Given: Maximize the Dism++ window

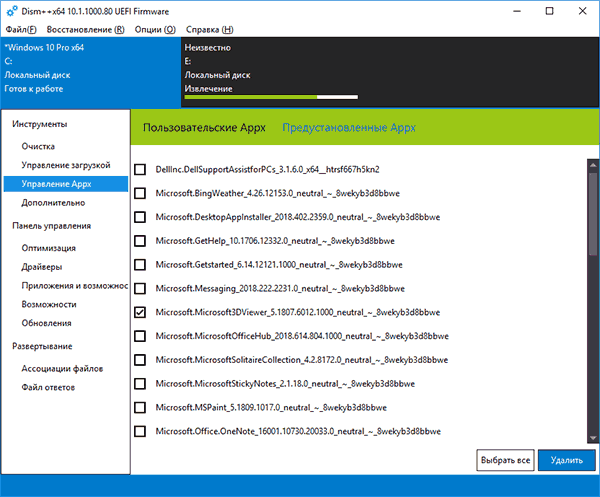Looking at the screenshot, I should pos(549,11).
